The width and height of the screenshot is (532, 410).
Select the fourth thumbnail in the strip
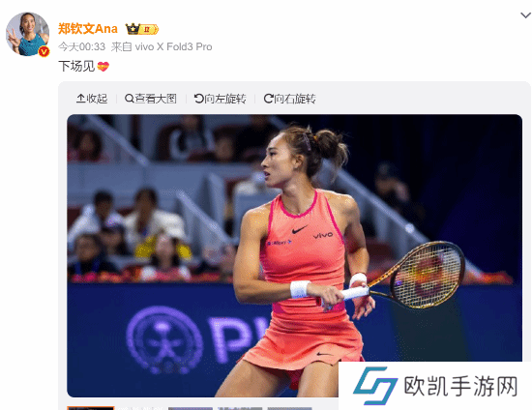click(240, 408)
